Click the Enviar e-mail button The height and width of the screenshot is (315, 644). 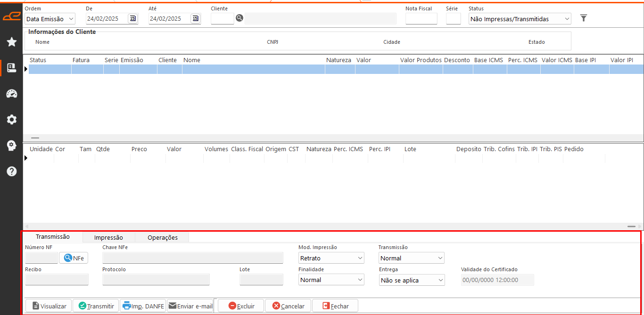pos(190,306)
